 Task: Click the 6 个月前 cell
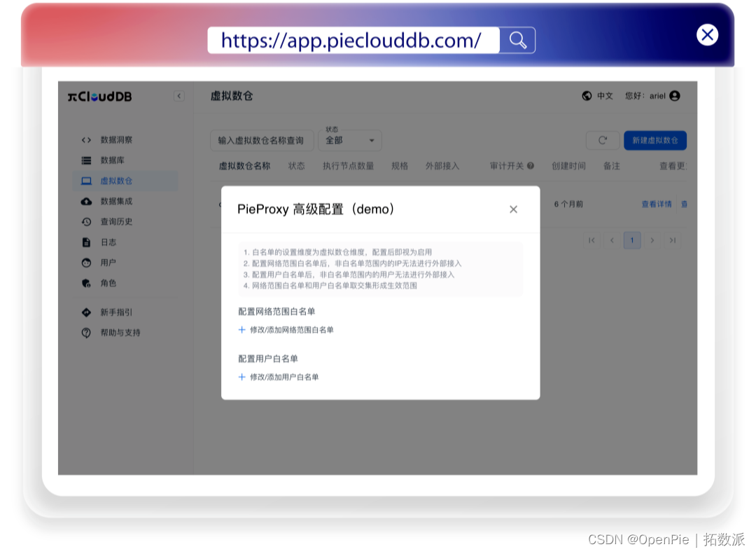568,204
